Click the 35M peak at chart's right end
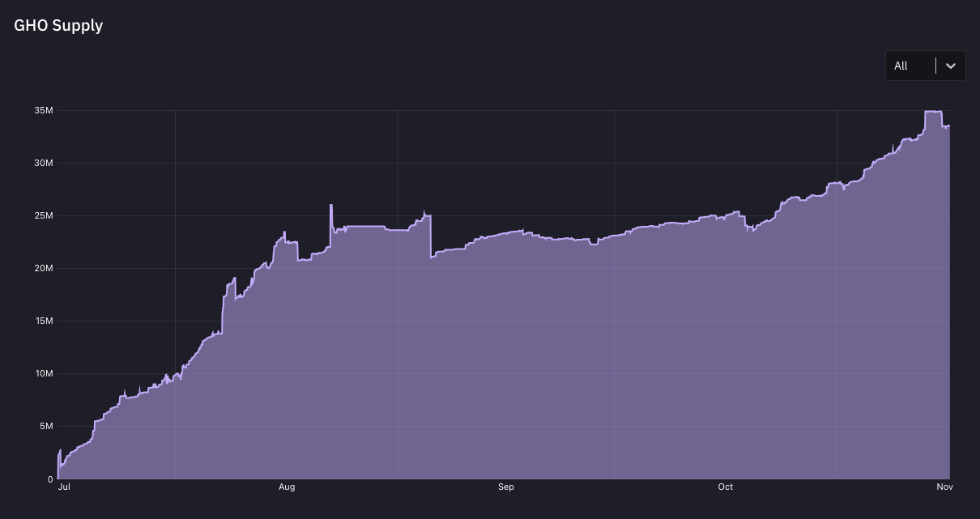 (933, 112)
